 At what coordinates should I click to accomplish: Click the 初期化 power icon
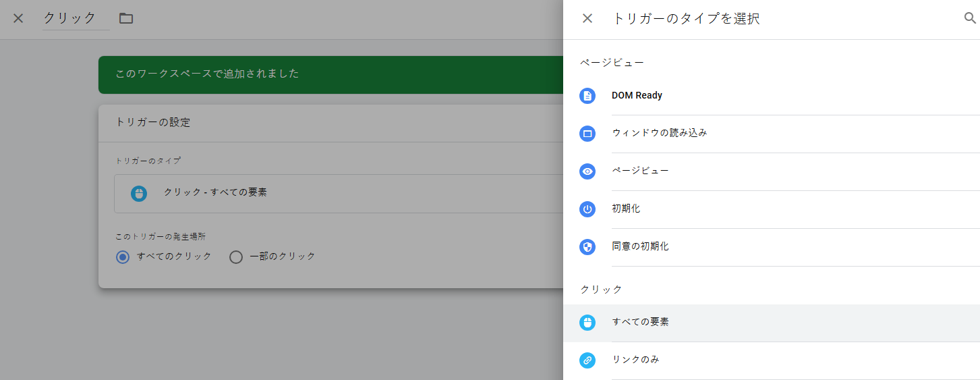point(587,209)
